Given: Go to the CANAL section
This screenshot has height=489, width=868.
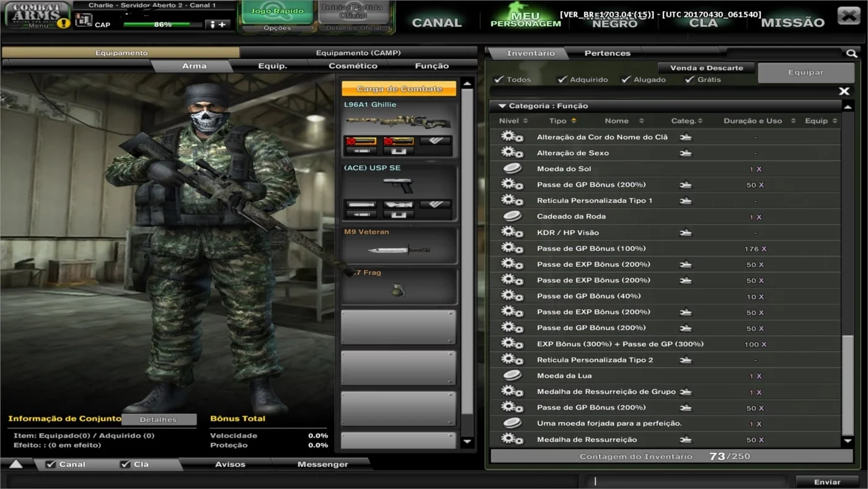Looking at the screenshot, I should tap(437, 22).
